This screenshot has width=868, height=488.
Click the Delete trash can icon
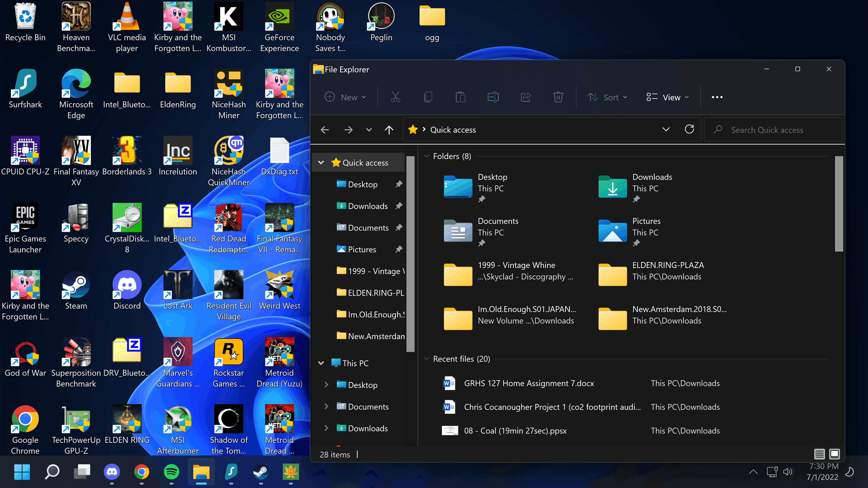(558, 97)
